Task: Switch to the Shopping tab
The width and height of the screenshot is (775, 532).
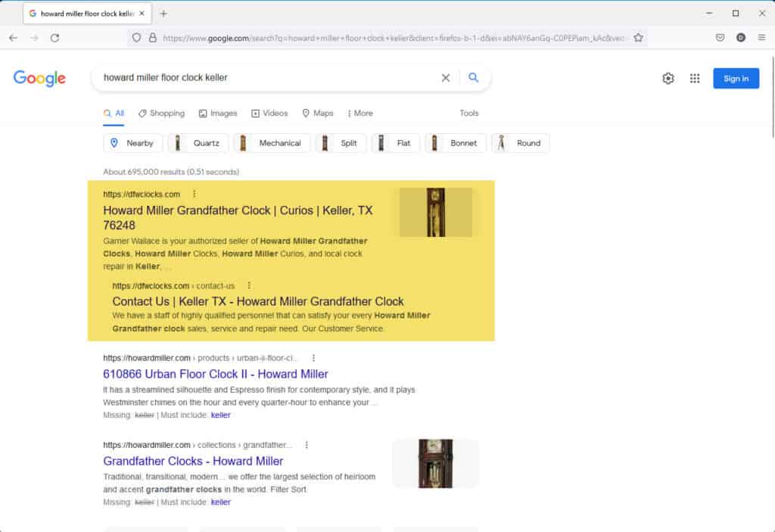Action: pyautogui.click(x=162, y=114)
